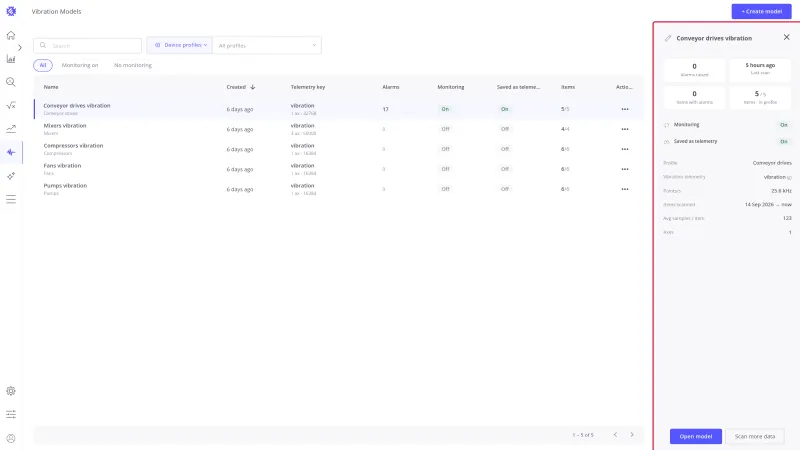Click the Alarms column header
This screenshot has height=450, width=800.
391,87
